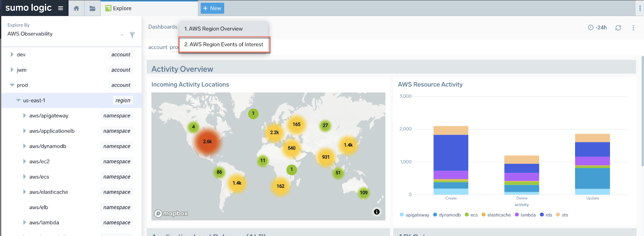The height and width of the screenshot is (236, 644).
Task: Collapse the prod account node
Action: (x=12, y=85)
